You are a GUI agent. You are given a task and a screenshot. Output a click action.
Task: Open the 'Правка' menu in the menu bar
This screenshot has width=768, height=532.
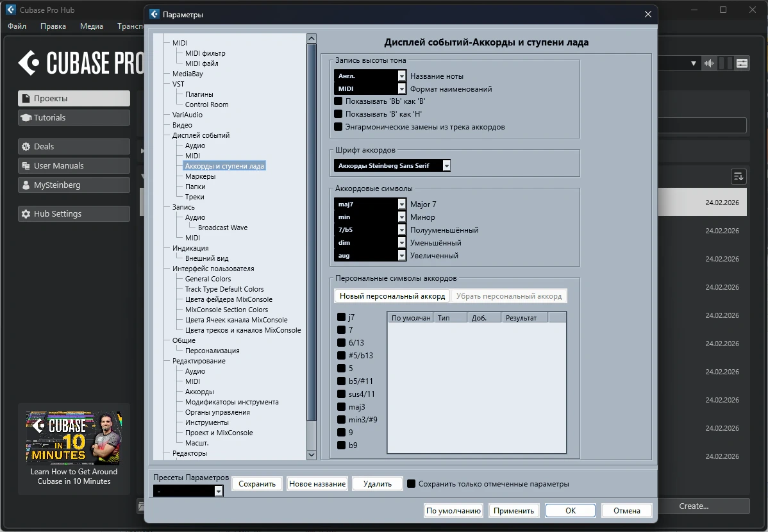53,26
